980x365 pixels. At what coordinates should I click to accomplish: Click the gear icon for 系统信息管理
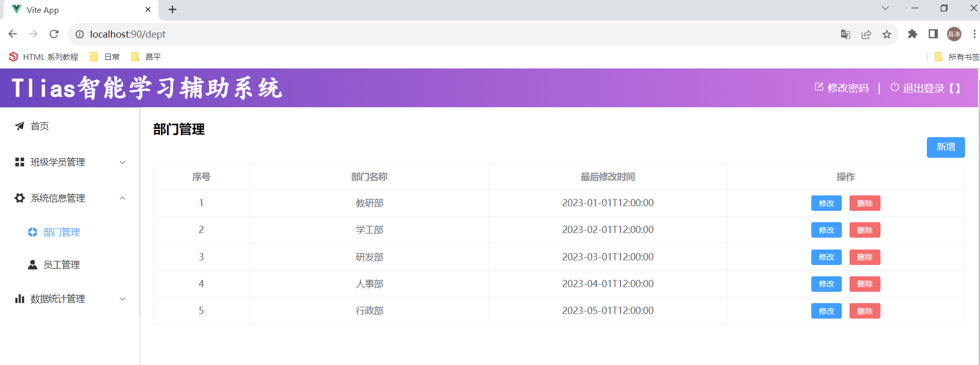coord(20,198)
